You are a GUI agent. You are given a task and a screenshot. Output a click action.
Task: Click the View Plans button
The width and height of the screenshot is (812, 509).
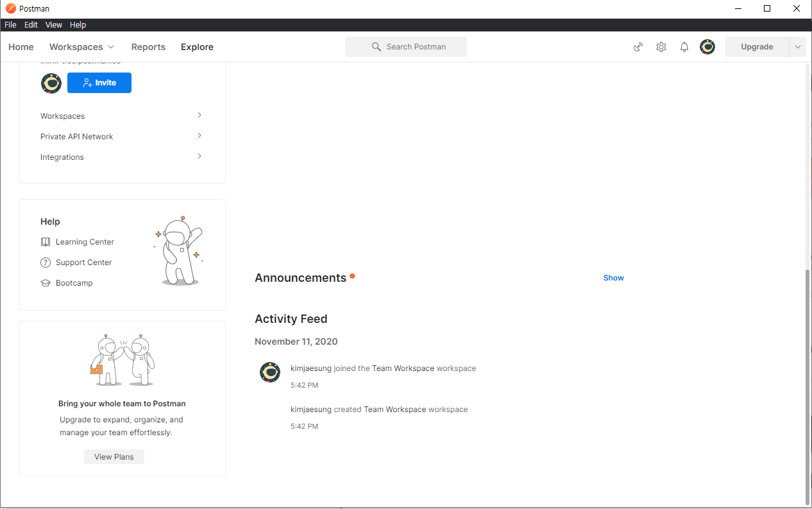114,457
